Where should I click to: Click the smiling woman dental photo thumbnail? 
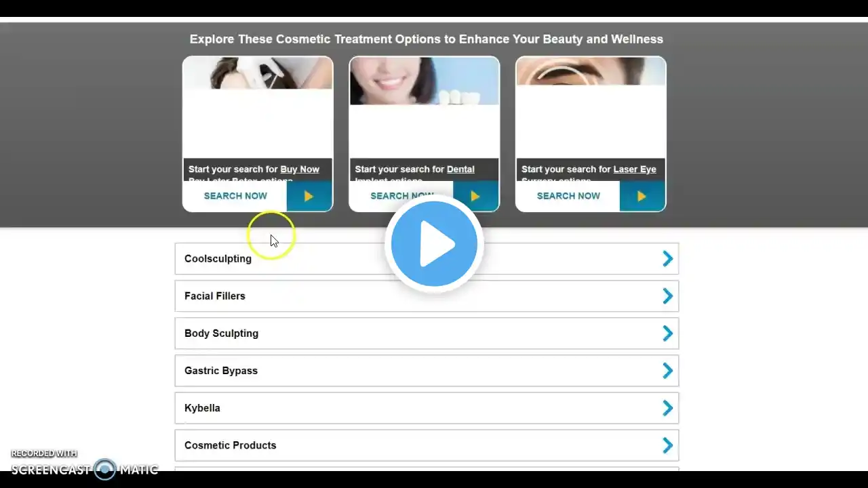tap(425, 81)
